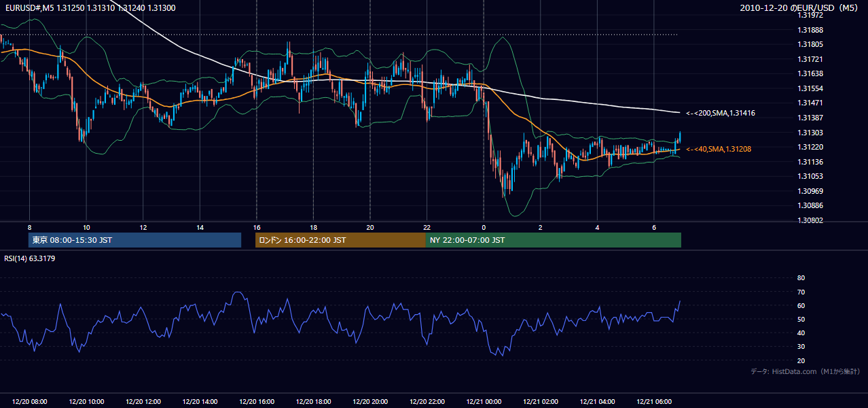Click the 12/20 16:00 date label
This screenshot has width=868, height=408.
[x=257, y=402]
